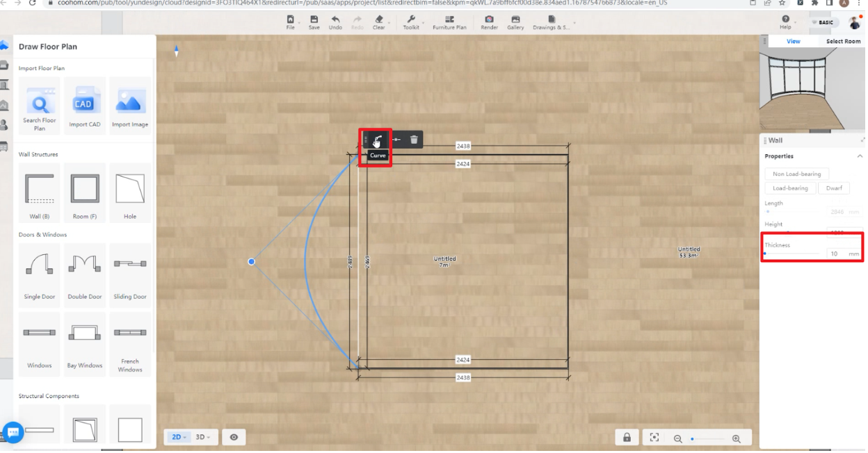This screenshot has height=453, width=868.
Task: Select the Room (F) drawing tool
Action: coord(85,194)
